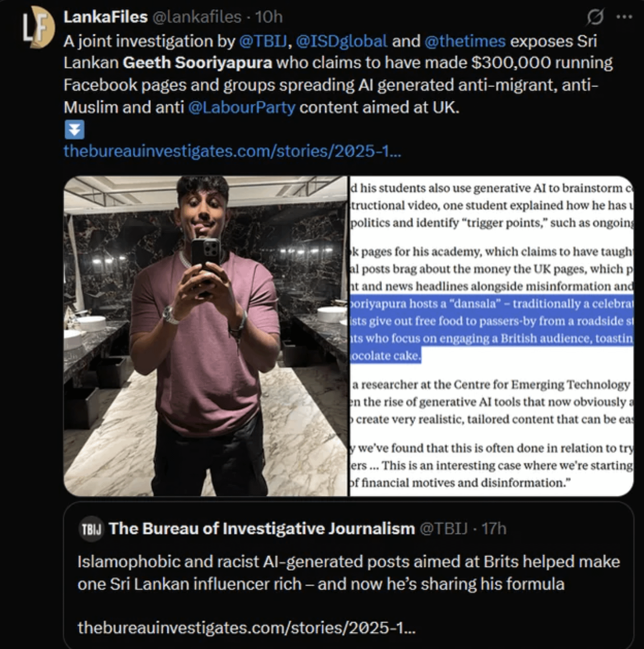Open the three-dot more options menu
644x649 pixels.
coord(624,17)
